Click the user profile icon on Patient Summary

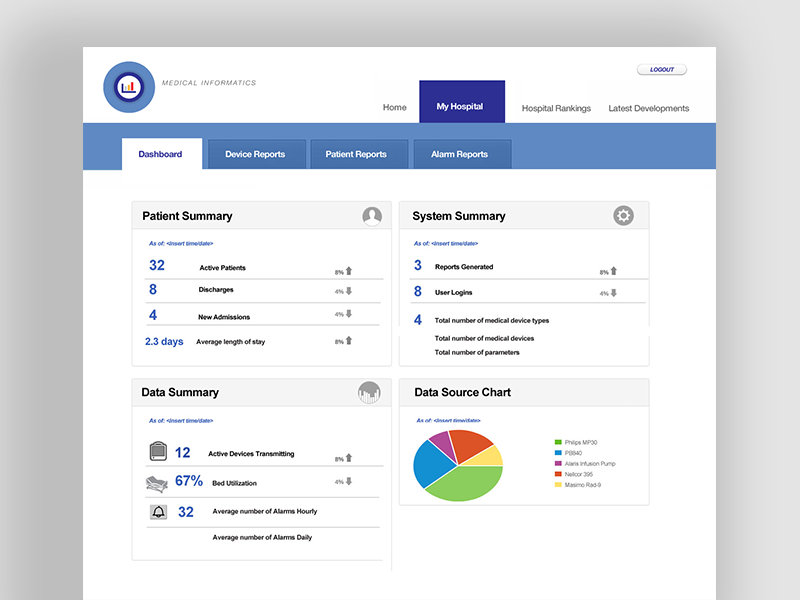[x=370, y=215]
